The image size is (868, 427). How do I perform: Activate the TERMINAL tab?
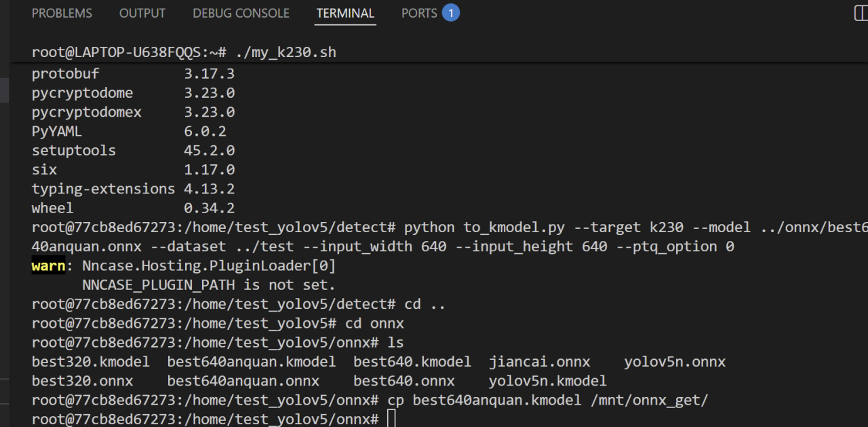coord(345,13)
